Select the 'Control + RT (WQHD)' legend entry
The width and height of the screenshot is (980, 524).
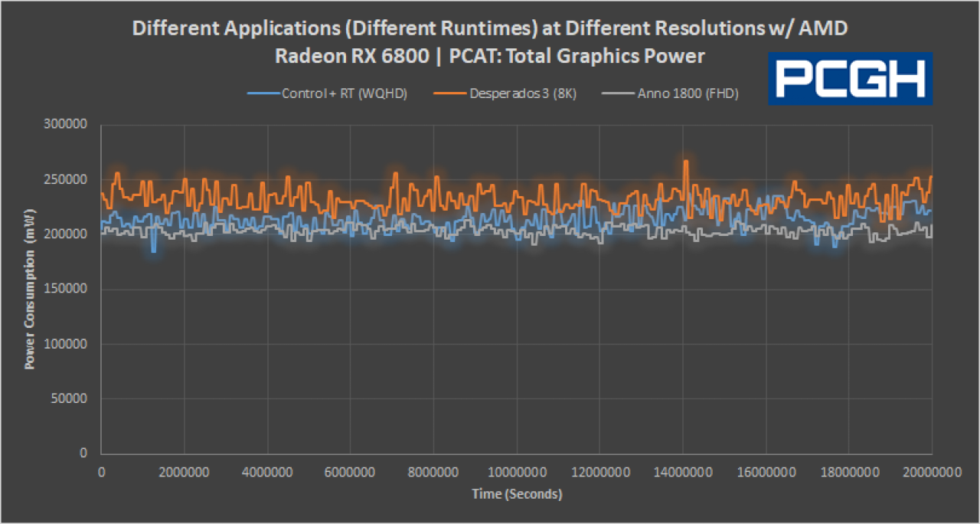pos(327,94)
